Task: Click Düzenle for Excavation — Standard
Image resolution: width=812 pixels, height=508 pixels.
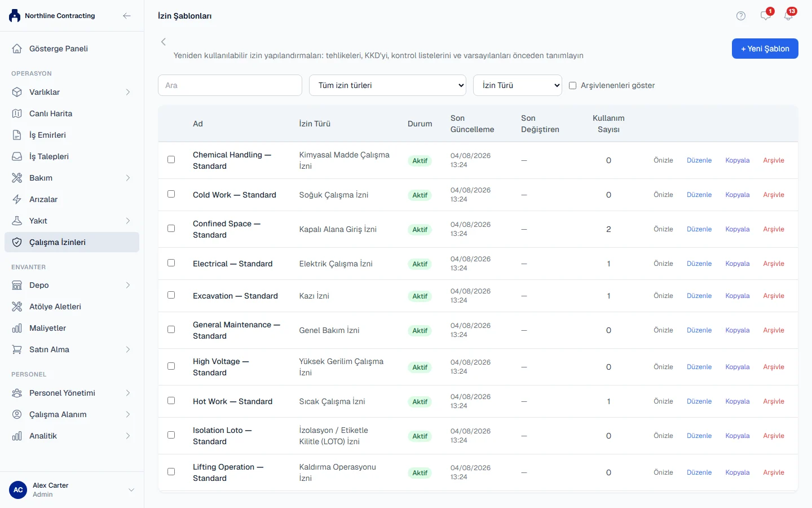Action: pyautogui.click(x=699, y=296)
